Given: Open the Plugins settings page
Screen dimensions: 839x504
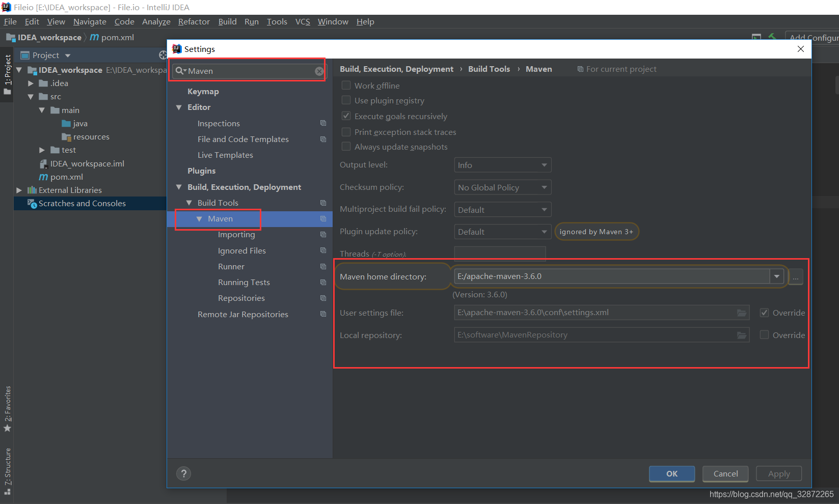Looking at the screenshot, I should pyautogui.click(x=201, y=171).
